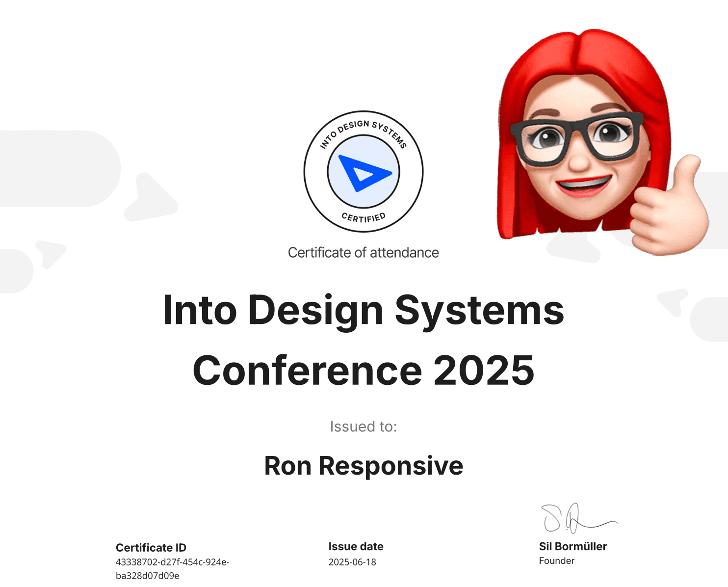
Task: Click the 'Certificate ID' label
Action: click(151, 548)
